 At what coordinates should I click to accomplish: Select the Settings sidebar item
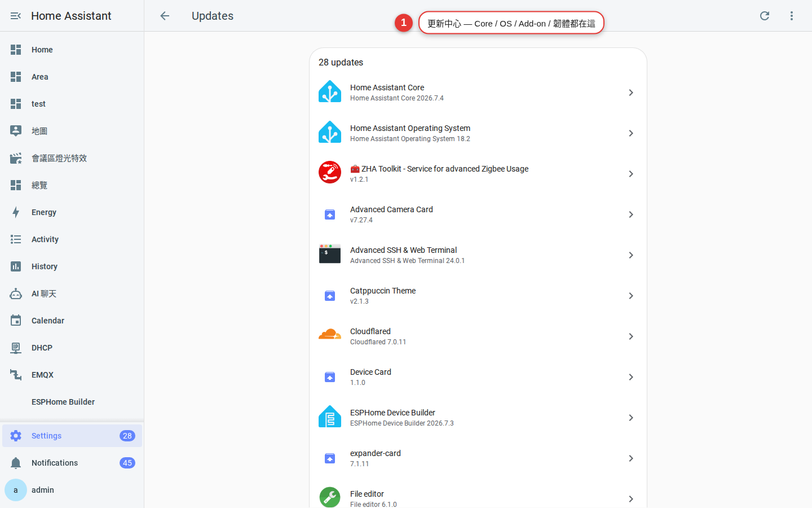click(x=72, y=436)
